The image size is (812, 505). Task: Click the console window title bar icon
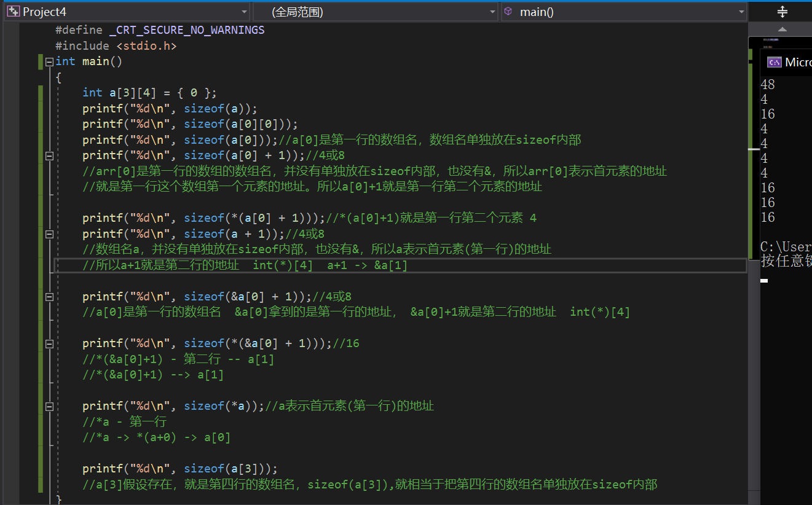(x=775, y=62)
